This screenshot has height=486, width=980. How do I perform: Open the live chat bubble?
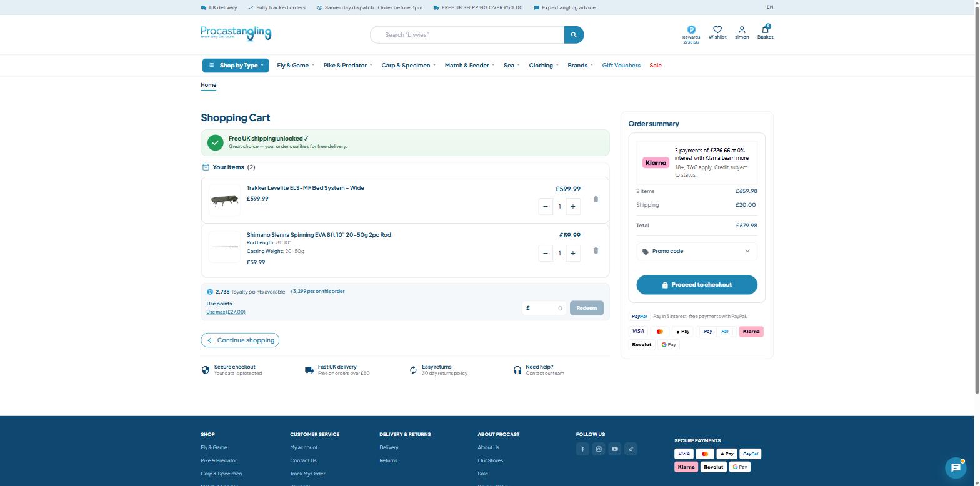955,467
